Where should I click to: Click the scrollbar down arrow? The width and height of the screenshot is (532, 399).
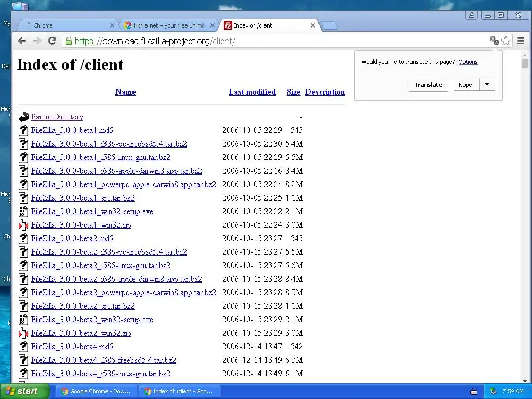525,381
